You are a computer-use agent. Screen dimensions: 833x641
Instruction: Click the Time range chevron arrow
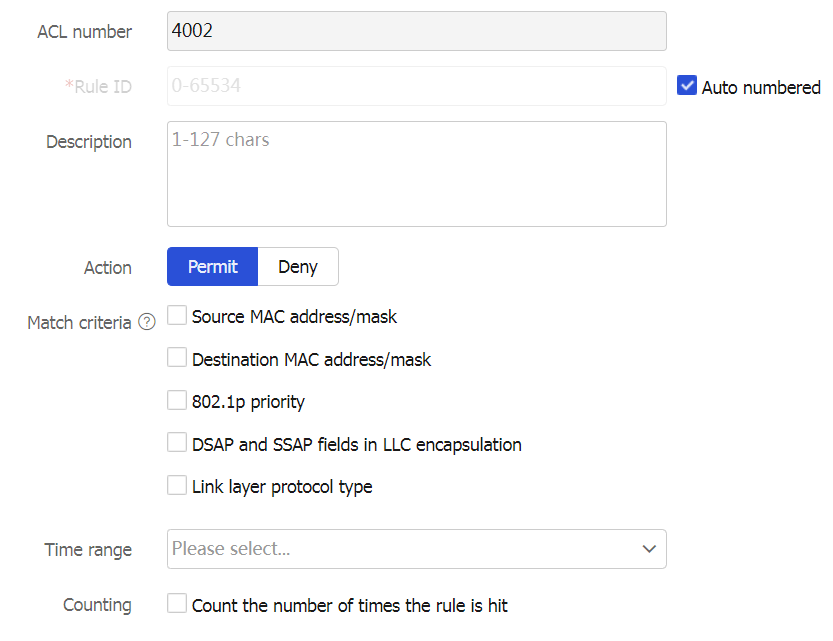(649, 549)
